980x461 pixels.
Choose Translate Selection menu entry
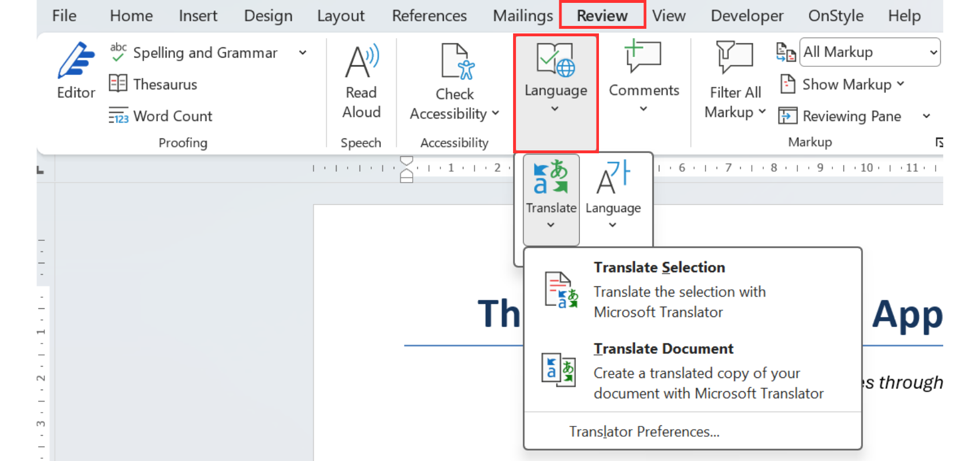tap(692, 290)
